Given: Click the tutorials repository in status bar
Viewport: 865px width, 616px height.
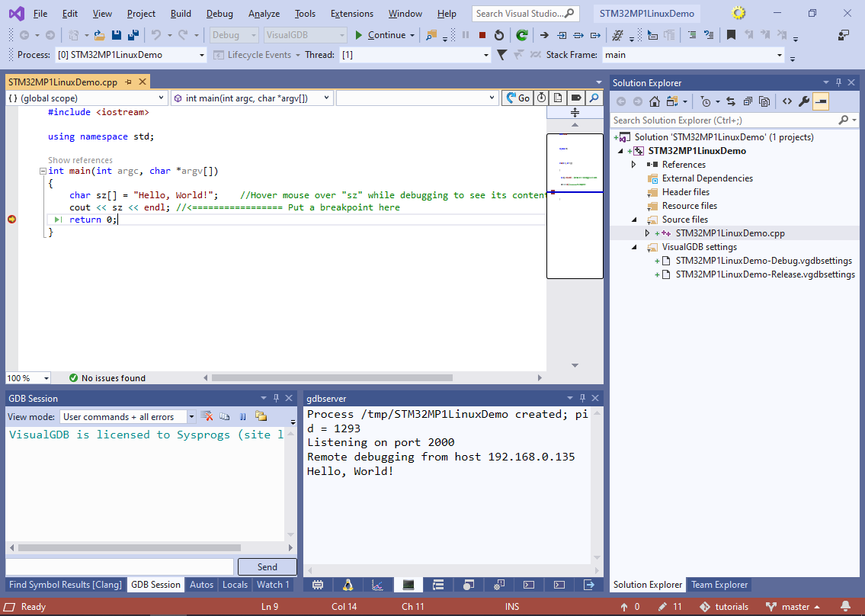Looking at the screenshot, I should point(724,607).
